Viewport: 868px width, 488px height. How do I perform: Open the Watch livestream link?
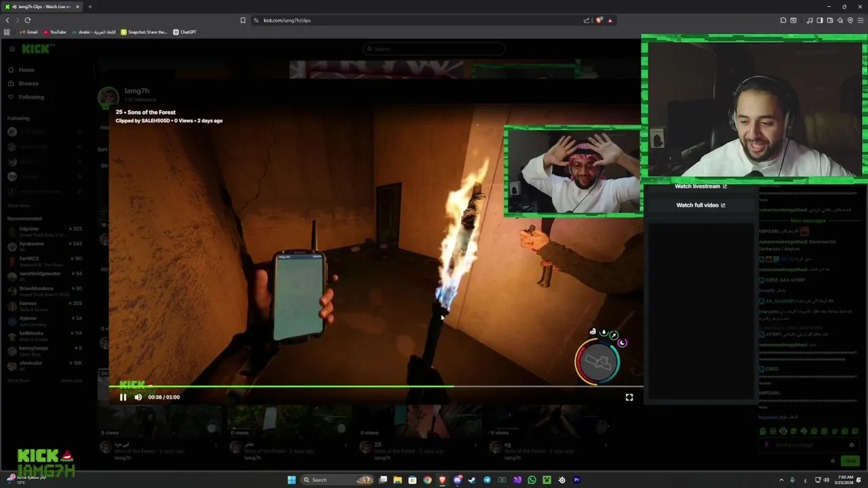pos(701,186)
